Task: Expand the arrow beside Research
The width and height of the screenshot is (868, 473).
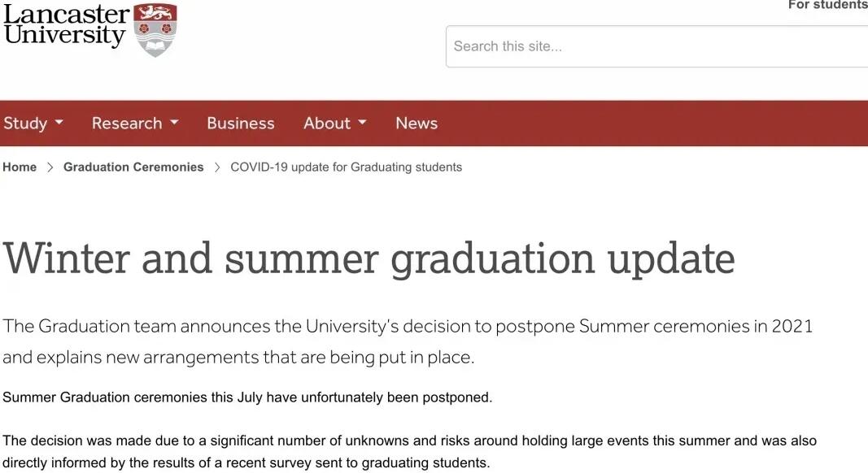Action: pos(174,124)
